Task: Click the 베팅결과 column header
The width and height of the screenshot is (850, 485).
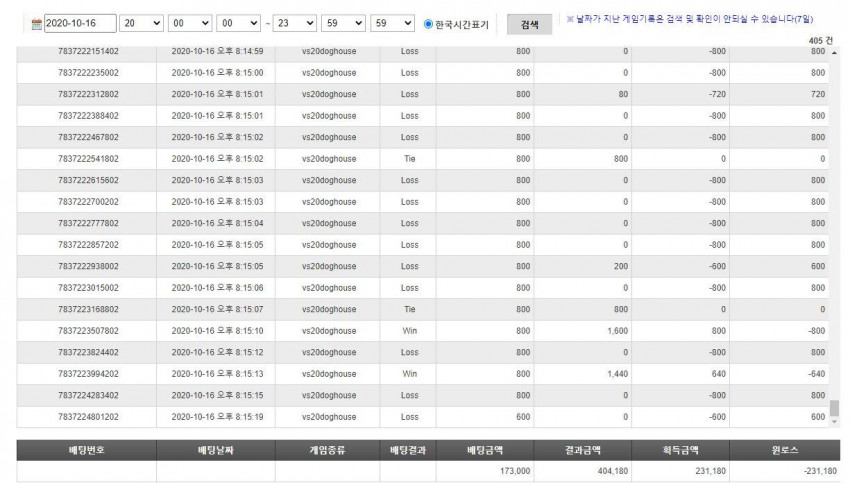Action: tap(408, 450)
